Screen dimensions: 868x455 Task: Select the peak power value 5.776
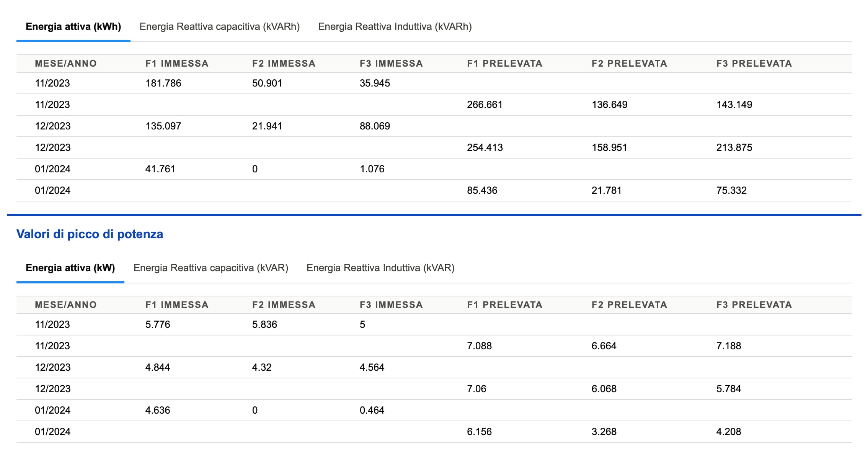(158, 324)
